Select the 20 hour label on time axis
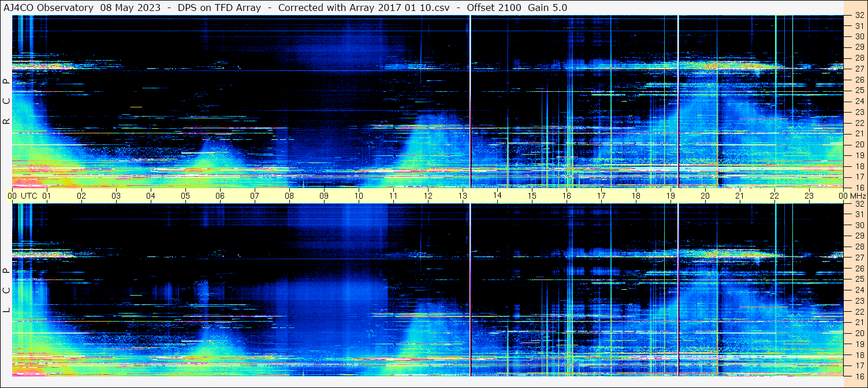868x388 pixels. (x=705, y=196)
